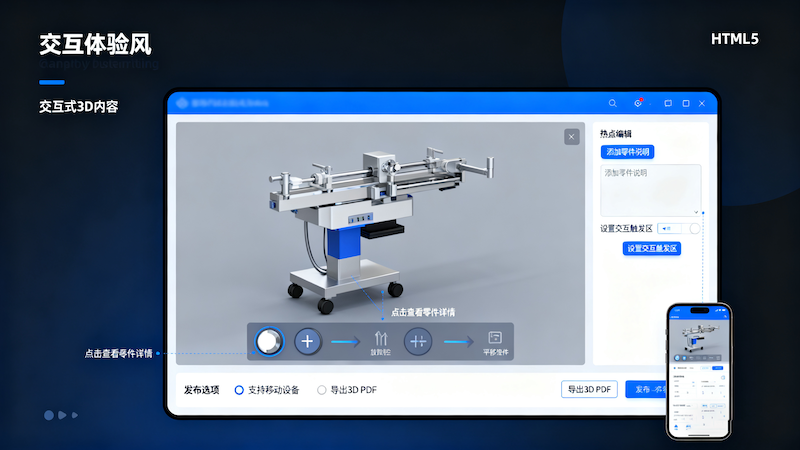Click the white rotate knob in toolbar
This screenshot has height=450, width=800.
268,341
